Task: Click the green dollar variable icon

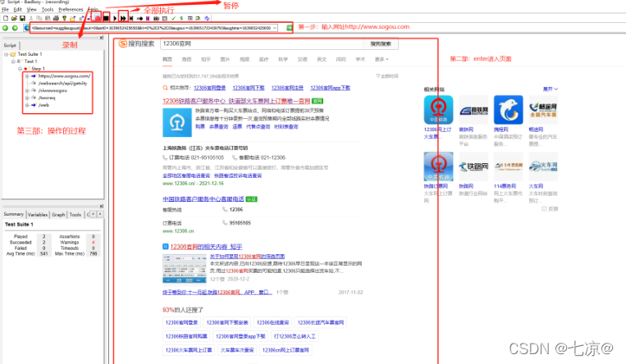Action: [x=181, y=18]
